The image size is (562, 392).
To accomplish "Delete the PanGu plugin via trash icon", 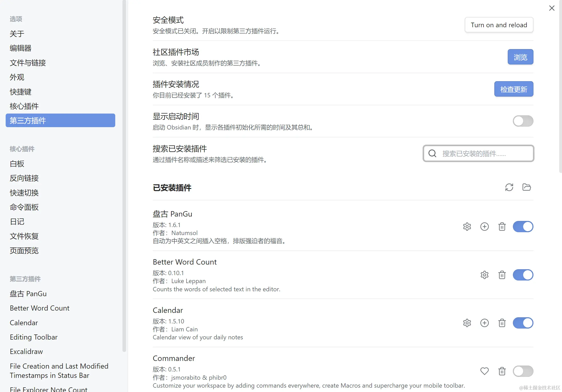I will [502, 227].
